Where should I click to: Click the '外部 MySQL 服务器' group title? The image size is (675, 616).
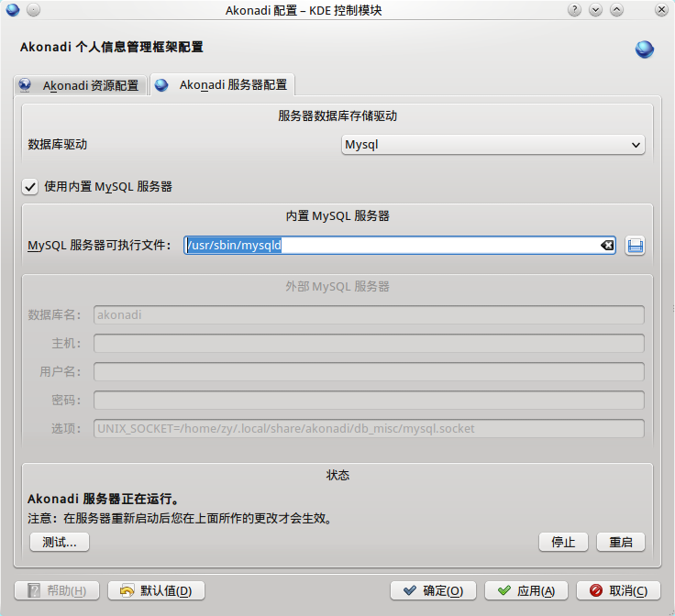[337, 287]
